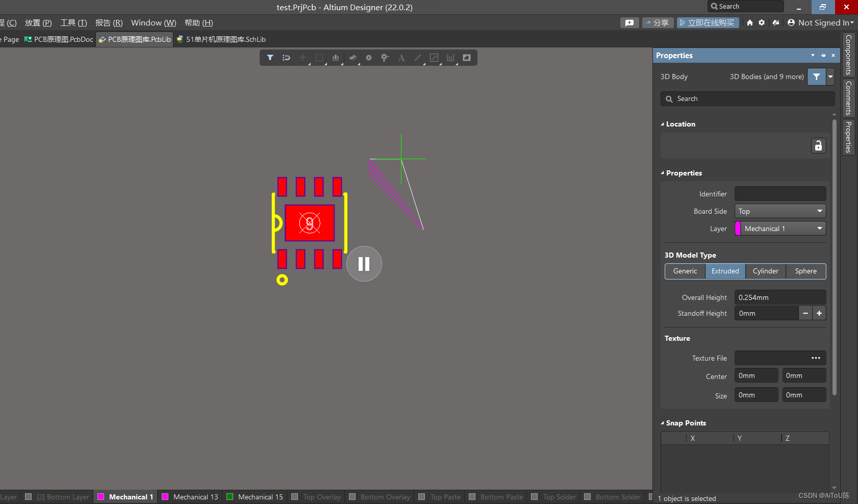The image size is (858, 504).
Task: Click the round pause overlay button
Action: [x=364, y=264]
